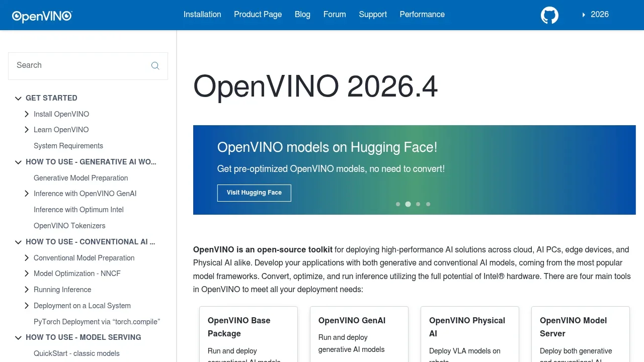644x362 pixels.
Task: Open Support in top navigation
Action: pyautogui.click(x=373, y=15)
